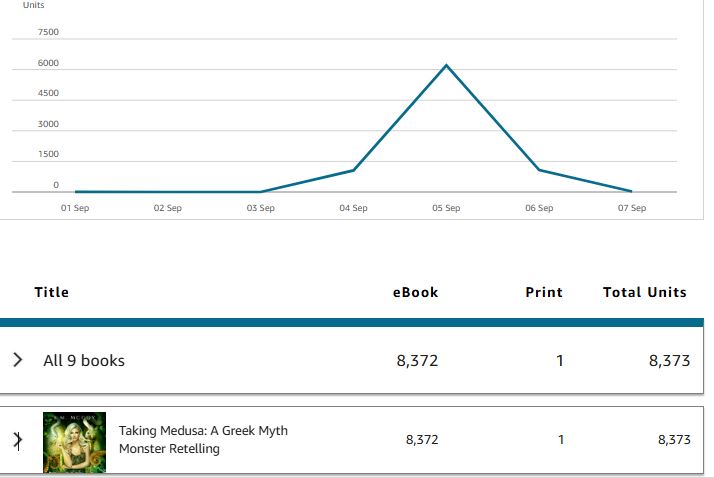Screen dimensions: 714x478
Task: Click Print count 1 in All 9 books row
Action: pos(560,361)
